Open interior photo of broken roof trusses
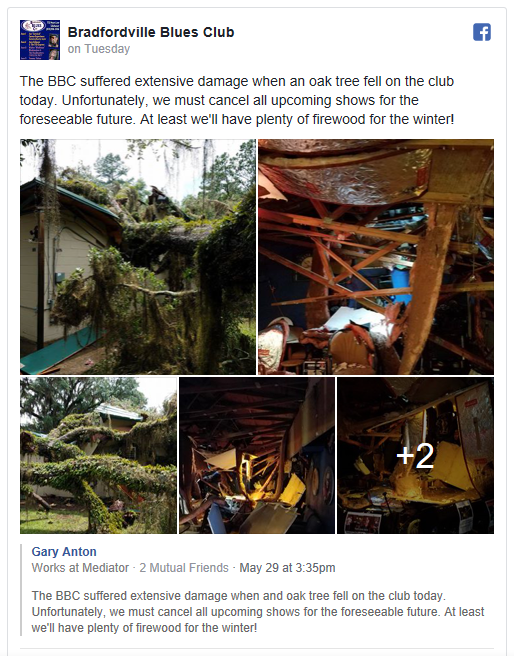Image resolution: width=514 pixels, height=656 pixels. [376, 256]
